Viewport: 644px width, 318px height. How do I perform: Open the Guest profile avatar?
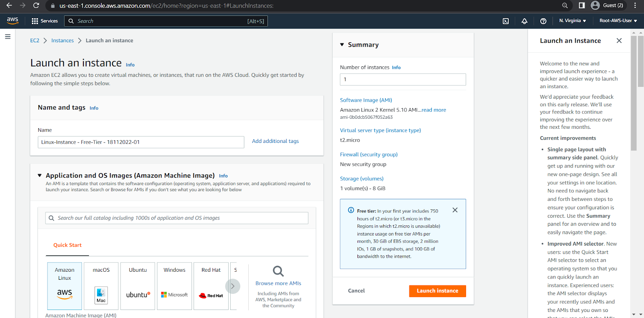click(x=595, y=6)
